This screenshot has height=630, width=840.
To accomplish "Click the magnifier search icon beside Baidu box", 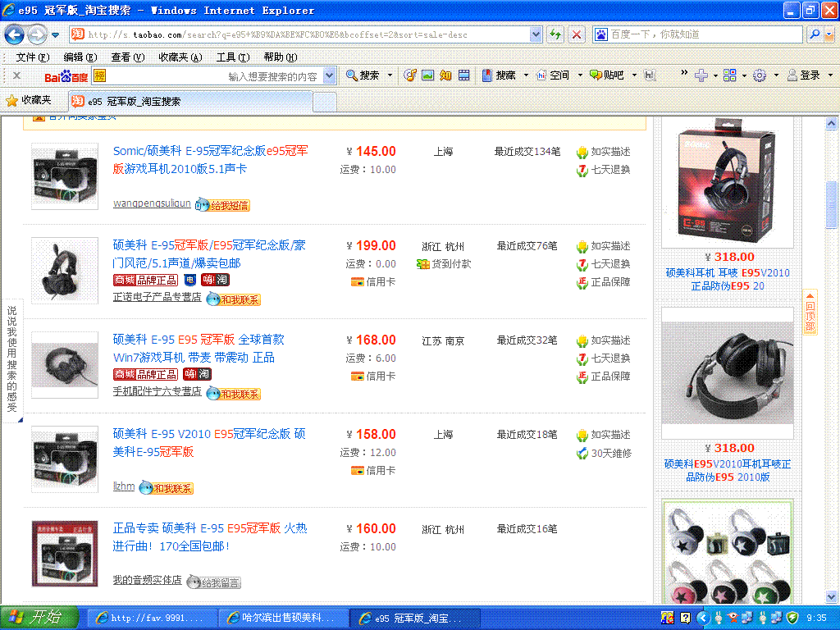I will (815, 34).
